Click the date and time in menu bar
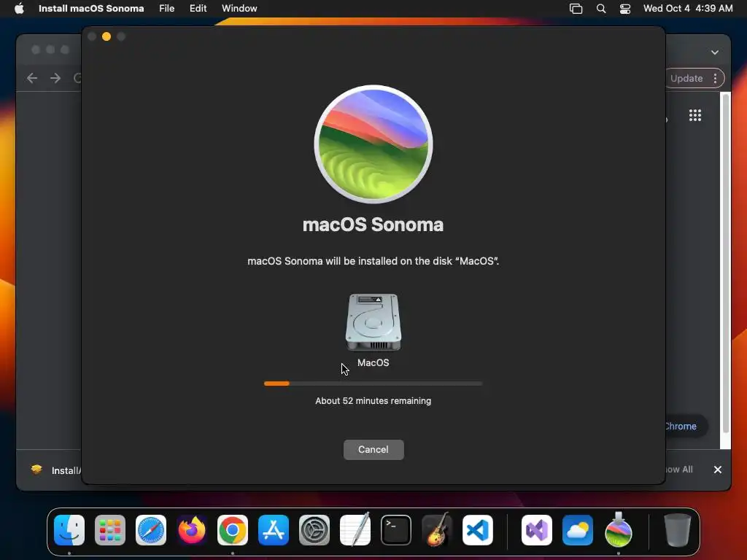 point(688,8)
